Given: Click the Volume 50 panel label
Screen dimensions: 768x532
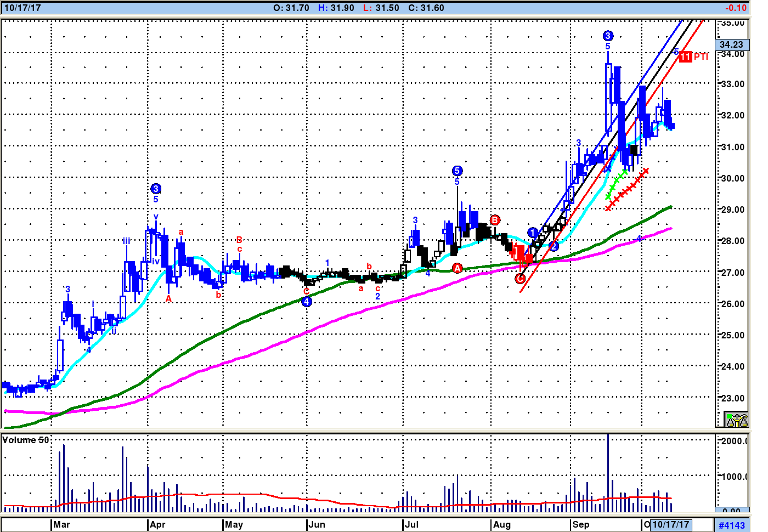Looking at the screenshot, I should pos(26,440).
